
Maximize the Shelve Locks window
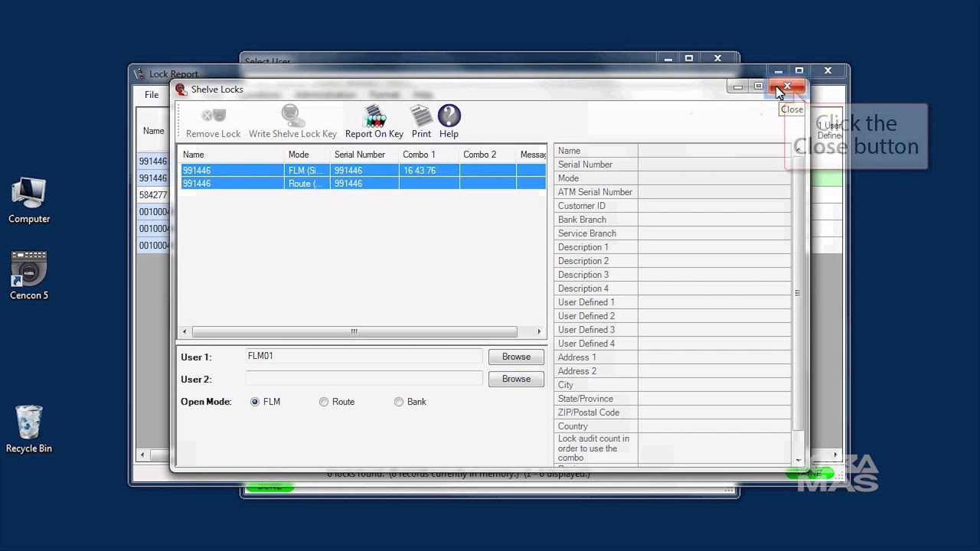click(x=758, y=86)
